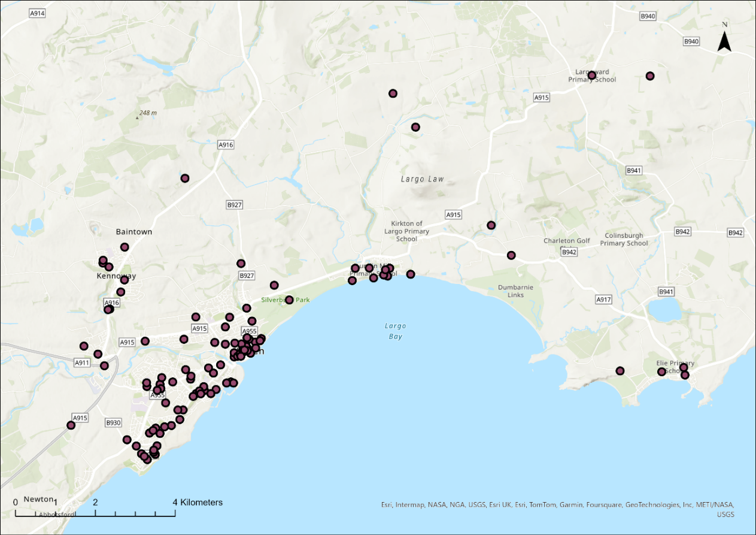Screen dimensions: 756x535
Task: Click the A914 road shield
Action: (37, 13)
